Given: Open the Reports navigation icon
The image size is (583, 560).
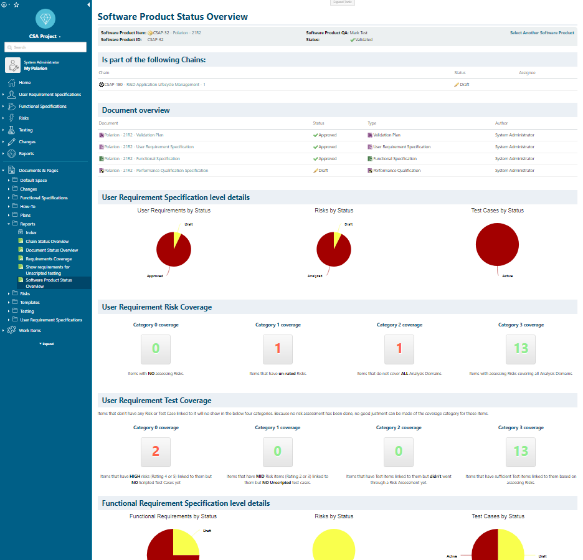Looking at the screenshot, I should point(12,153).
